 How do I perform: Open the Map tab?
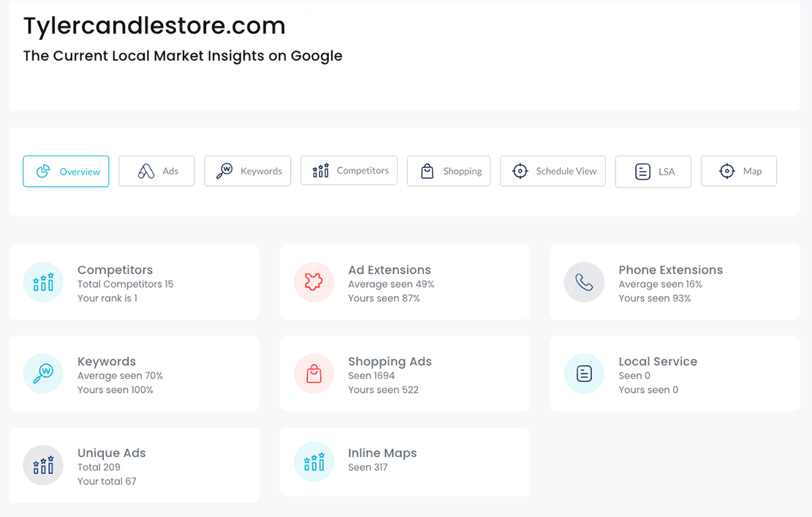coord(738,172)
